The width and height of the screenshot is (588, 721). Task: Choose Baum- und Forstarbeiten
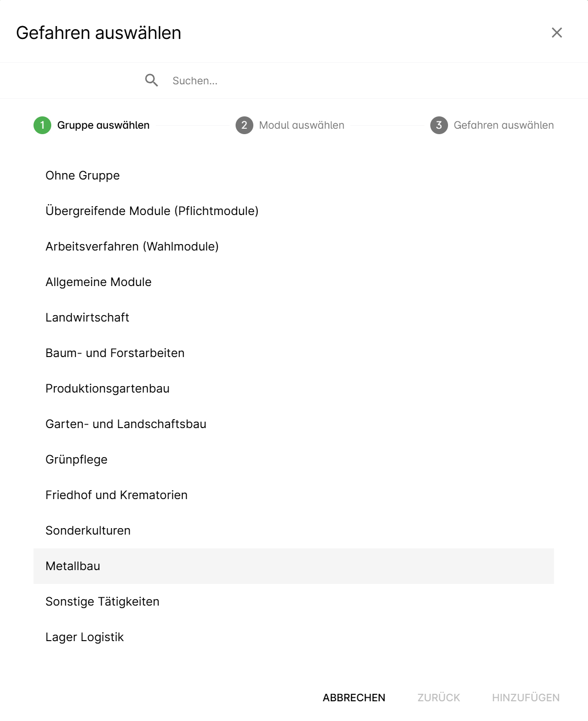(115, 353)
